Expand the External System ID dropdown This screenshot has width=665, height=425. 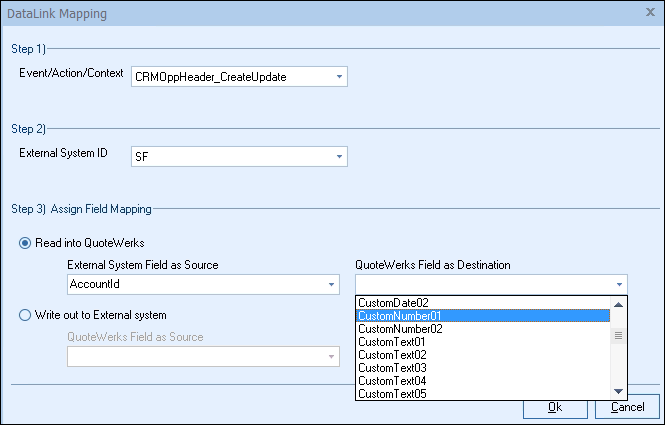click(x=339, y=156)
